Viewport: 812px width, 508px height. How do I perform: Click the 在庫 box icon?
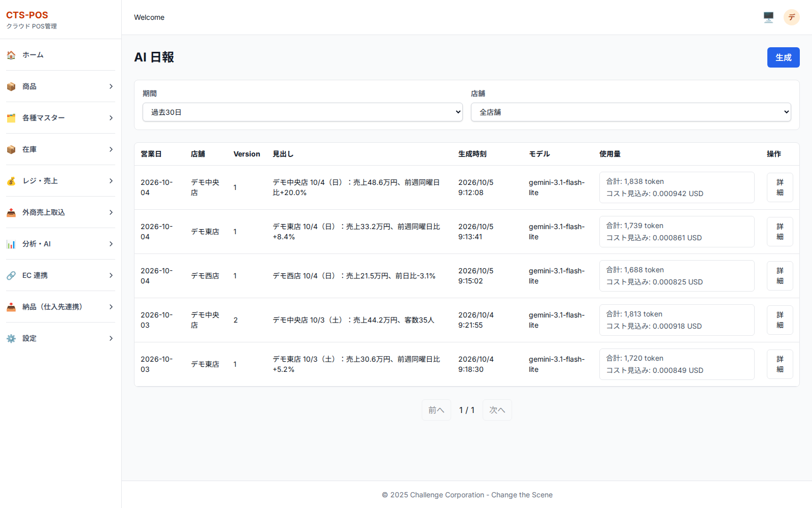pos(11,149)
